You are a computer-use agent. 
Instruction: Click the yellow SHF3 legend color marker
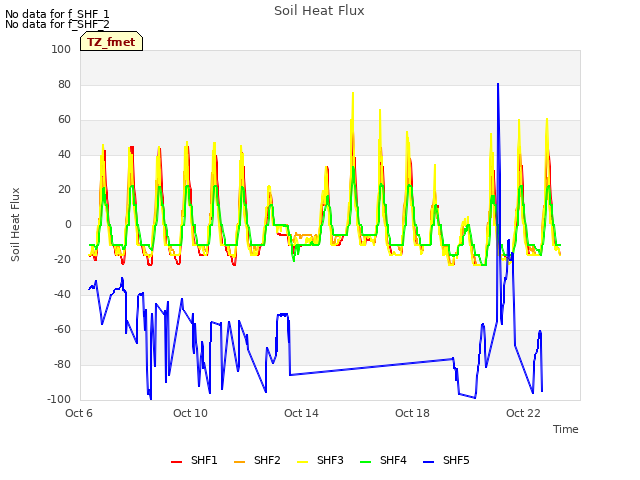point(302,462)
